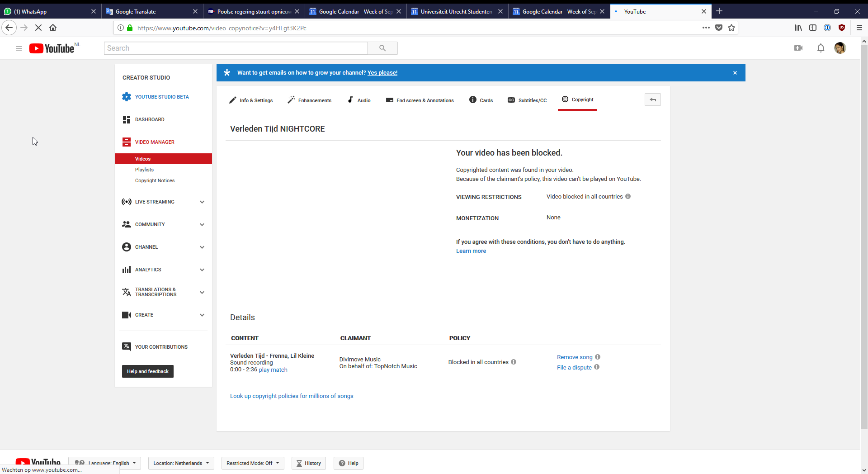Click the upload video camera icon
Screen dimensions: 868x474
click(x=798, y=48)
